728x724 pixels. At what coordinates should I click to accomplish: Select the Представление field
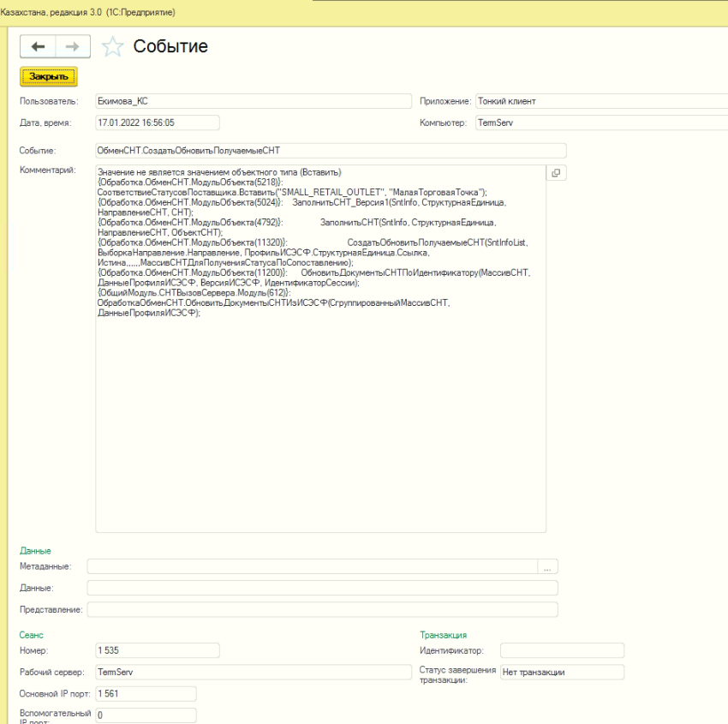(x=322, y=609)
